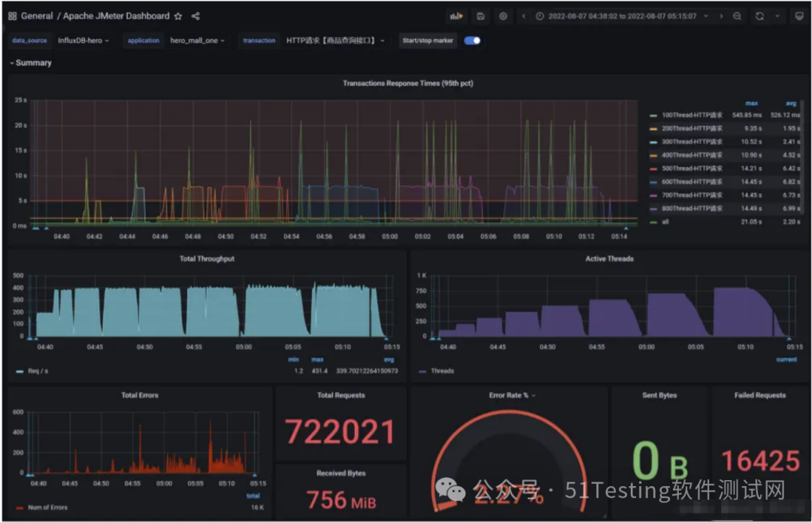
Task: Open Active Threads panel title menu
Action: 610,258
